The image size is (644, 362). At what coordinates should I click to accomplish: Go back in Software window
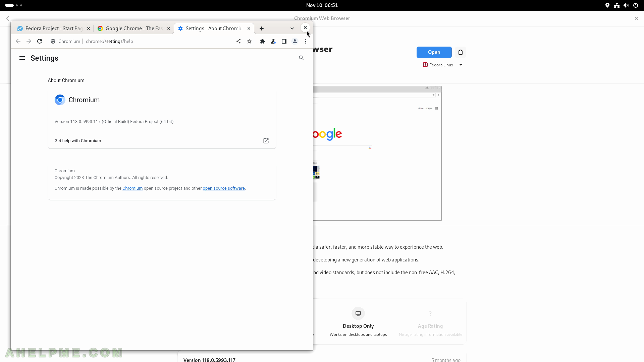pos(8,18)
